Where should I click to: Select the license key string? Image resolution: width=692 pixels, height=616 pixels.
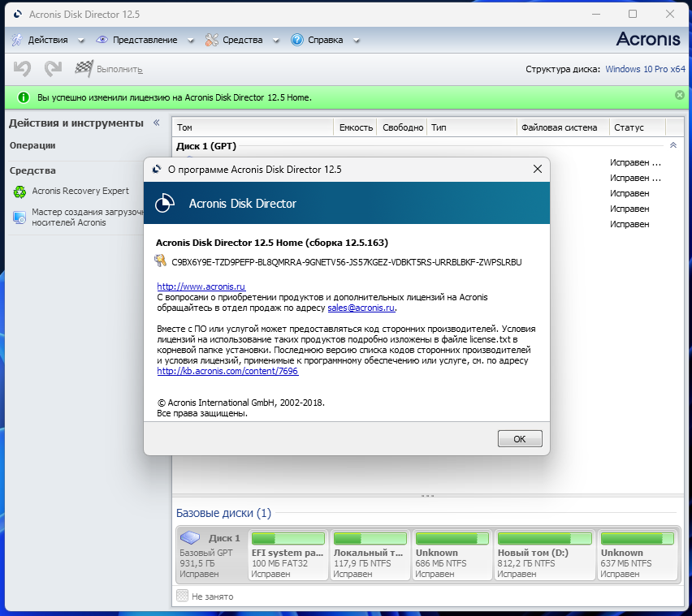pos(347,262)
